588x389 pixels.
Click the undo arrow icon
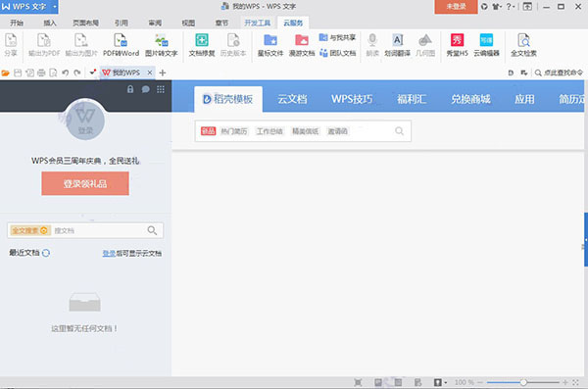coord(66,73)
